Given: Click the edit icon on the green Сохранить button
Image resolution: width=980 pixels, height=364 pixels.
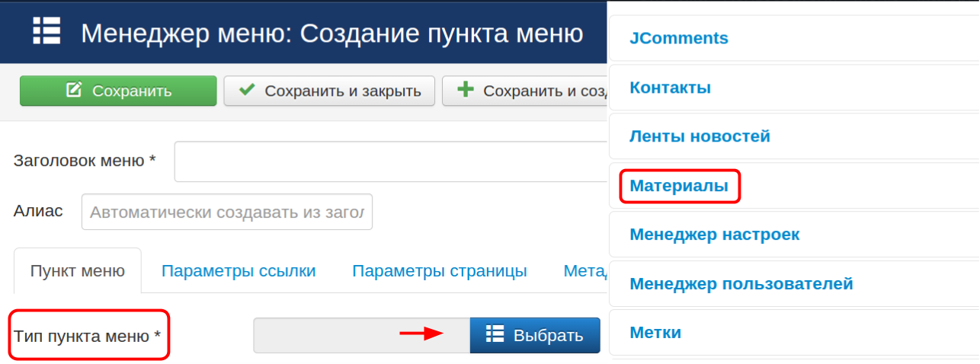Looking at the screenshot, I should click(74, 91).
